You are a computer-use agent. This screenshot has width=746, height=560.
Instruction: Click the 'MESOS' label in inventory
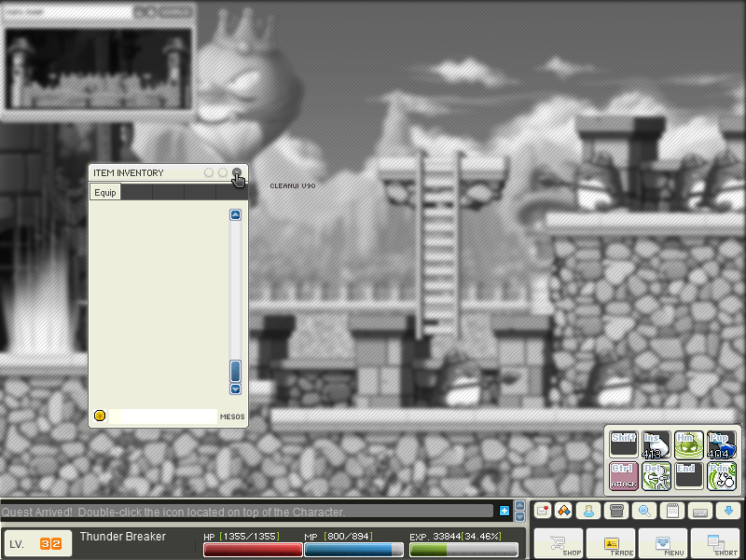tap(232, 417)
